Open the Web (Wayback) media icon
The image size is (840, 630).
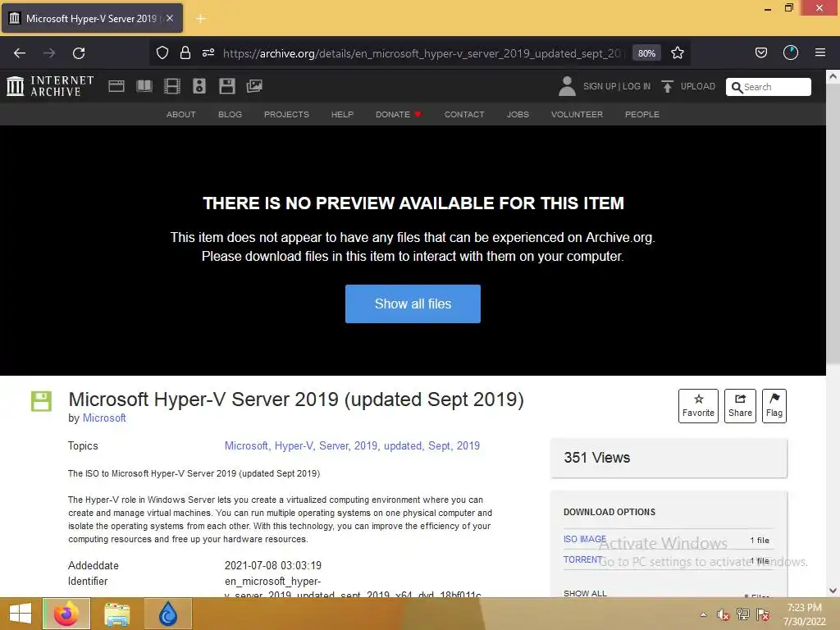pyautogui.click(x=116, y=86)
